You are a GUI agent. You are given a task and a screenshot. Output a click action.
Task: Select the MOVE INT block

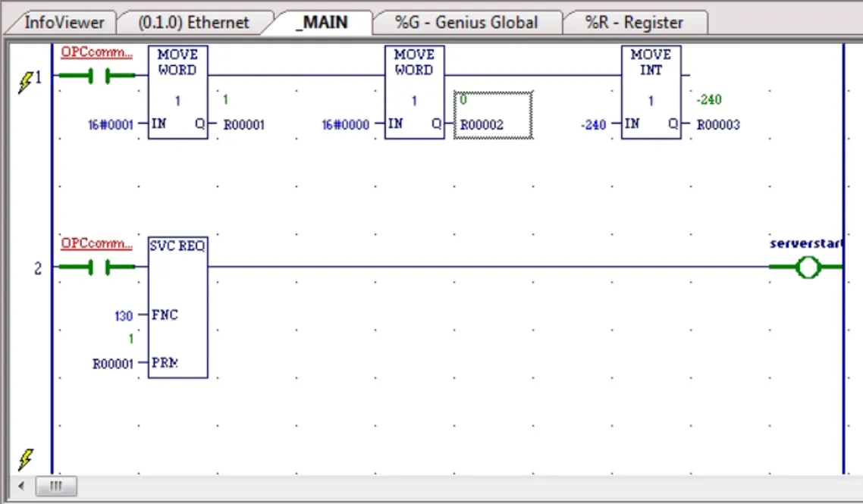pos(651,92)
